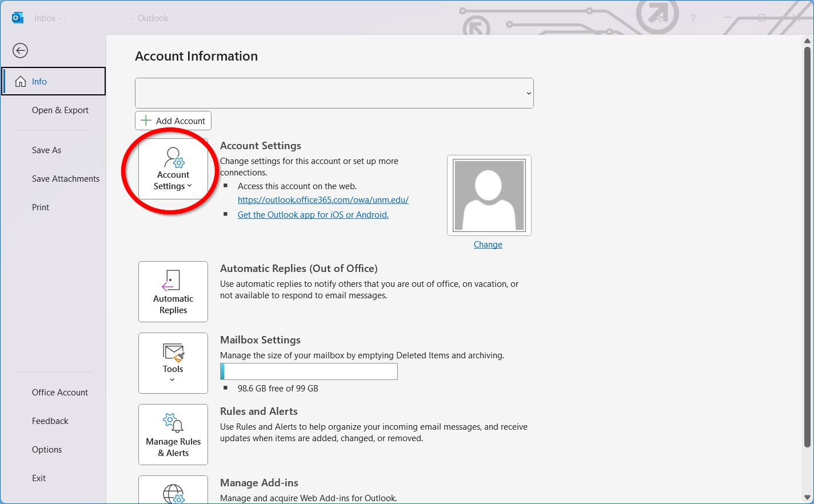814x504 pixels.
Task: Open Get the Outlook app for iOS or Android link
Action: [313, 215]
